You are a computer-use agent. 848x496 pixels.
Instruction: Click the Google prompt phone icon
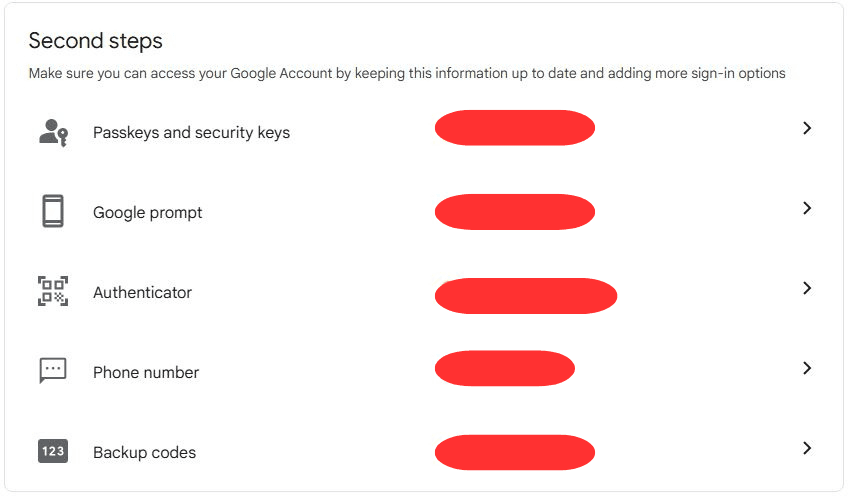53,212
